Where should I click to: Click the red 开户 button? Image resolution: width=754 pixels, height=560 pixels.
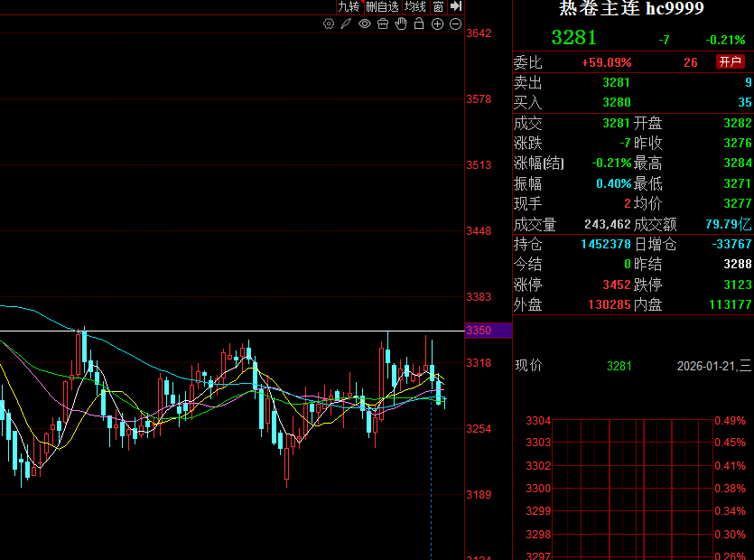tap(730, 61)
